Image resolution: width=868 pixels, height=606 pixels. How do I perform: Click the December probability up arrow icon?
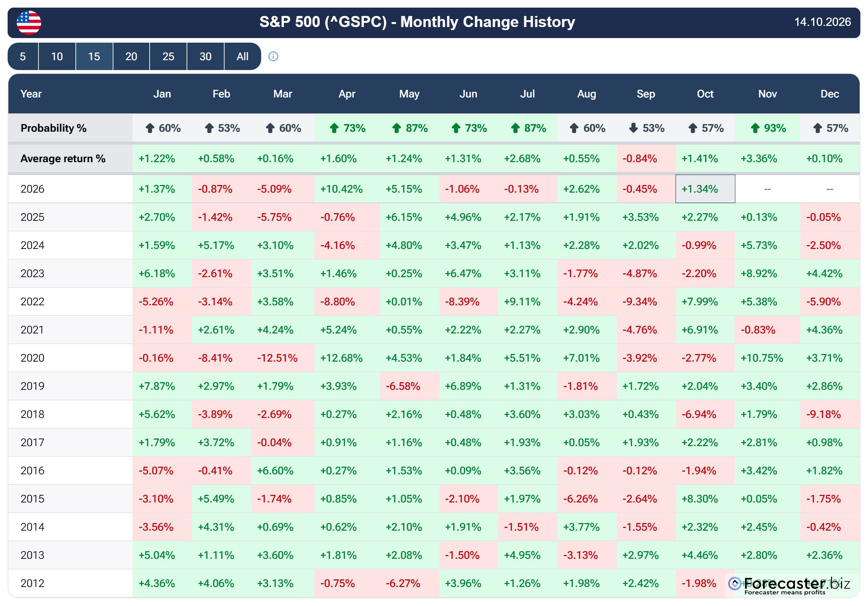(x=818, y=128)
